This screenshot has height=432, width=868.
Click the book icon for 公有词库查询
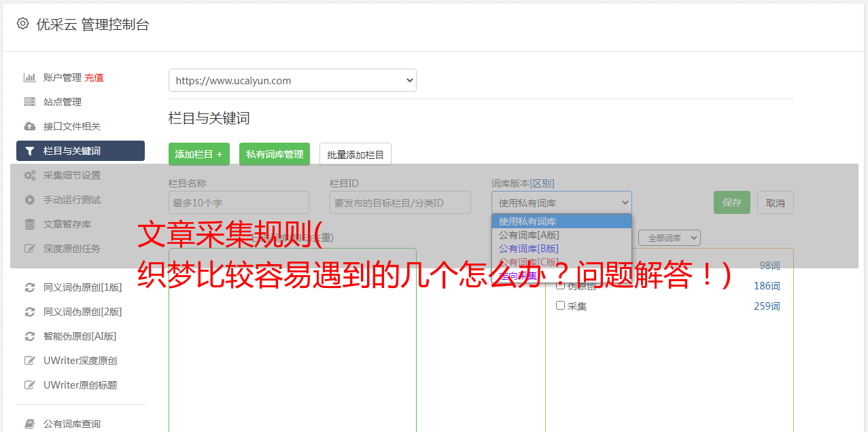point(30,424)
